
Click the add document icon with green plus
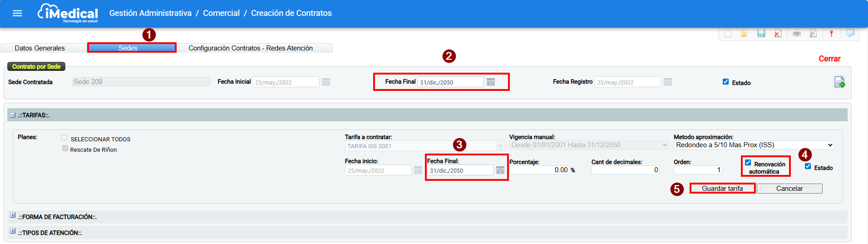click(839, 82)
